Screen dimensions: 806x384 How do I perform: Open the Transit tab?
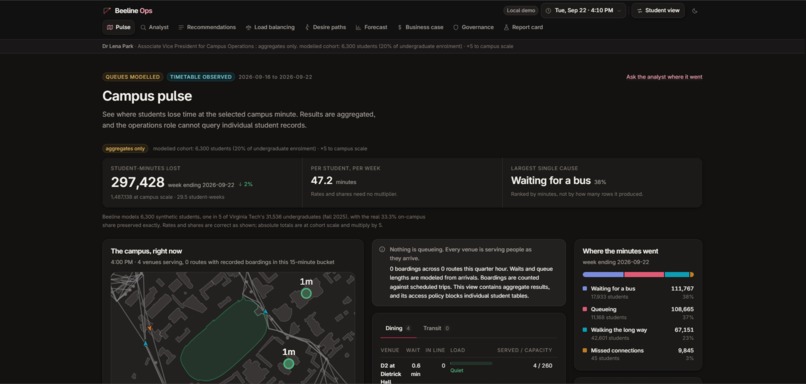coord(436,328)
